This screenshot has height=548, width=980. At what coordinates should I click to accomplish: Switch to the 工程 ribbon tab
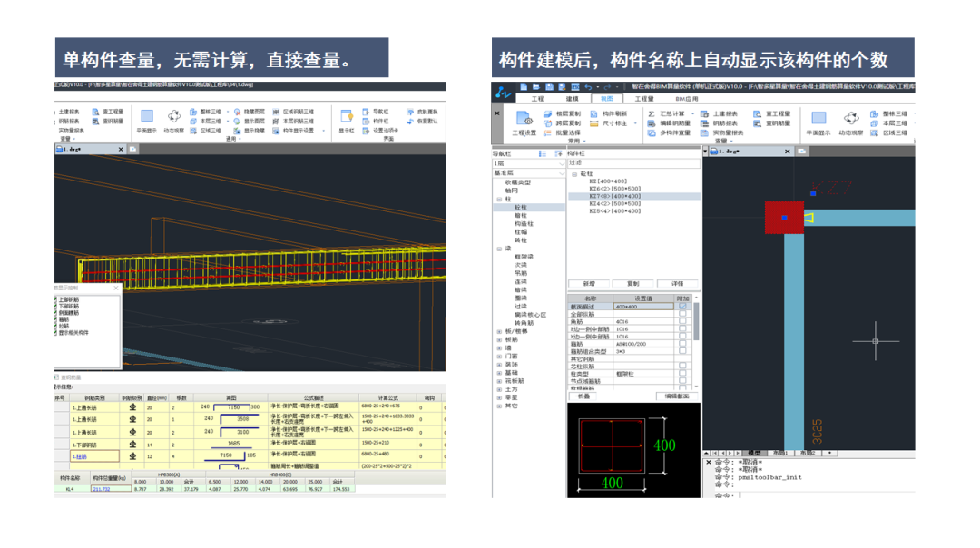[x=537, y=99]
